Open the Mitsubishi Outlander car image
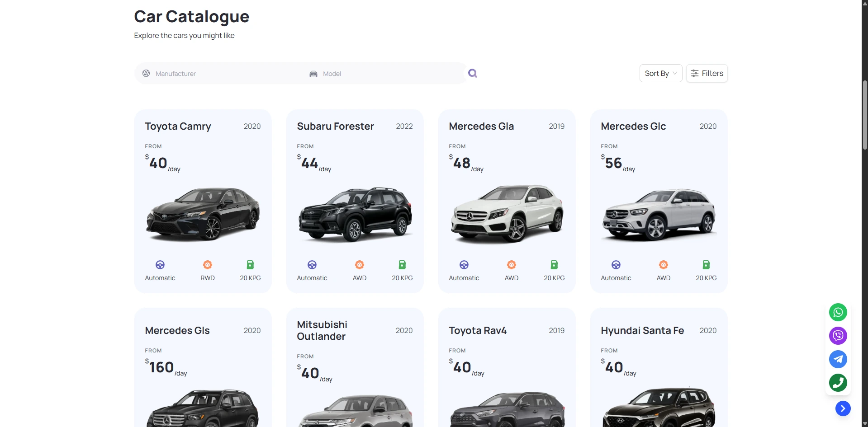The height and width of the screenshot is (427, 868). tap(355, 411)
